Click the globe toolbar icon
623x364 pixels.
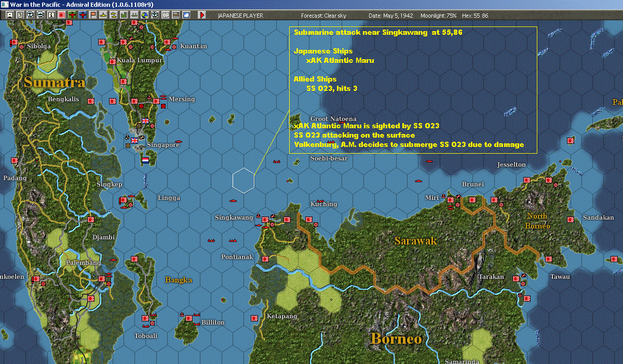coord(145,15)
